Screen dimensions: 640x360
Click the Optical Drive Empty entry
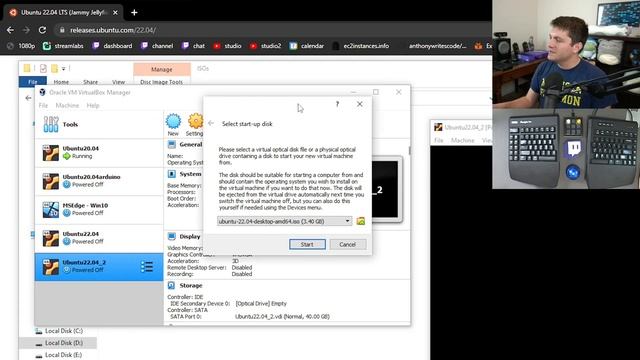pos(261,303)
